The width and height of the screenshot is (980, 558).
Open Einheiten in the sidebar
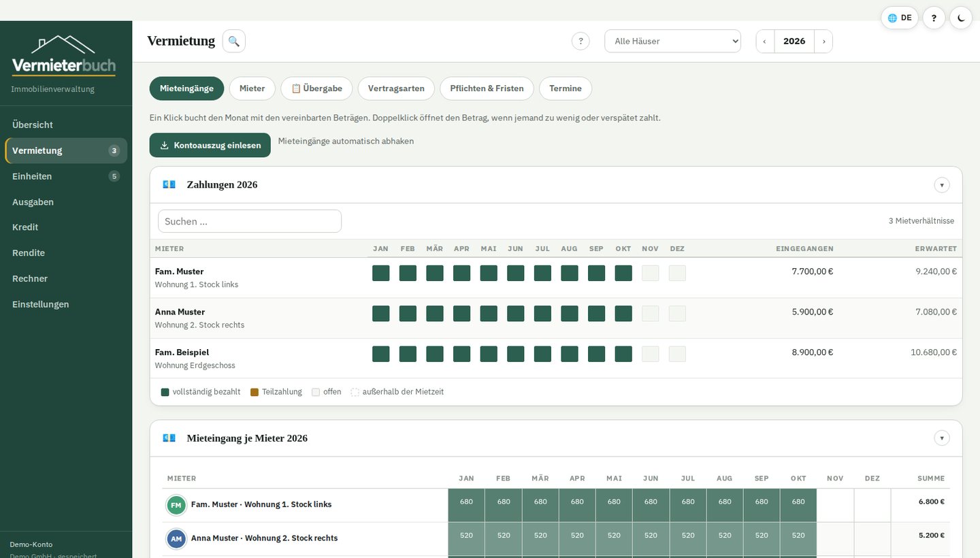(66, 176)
